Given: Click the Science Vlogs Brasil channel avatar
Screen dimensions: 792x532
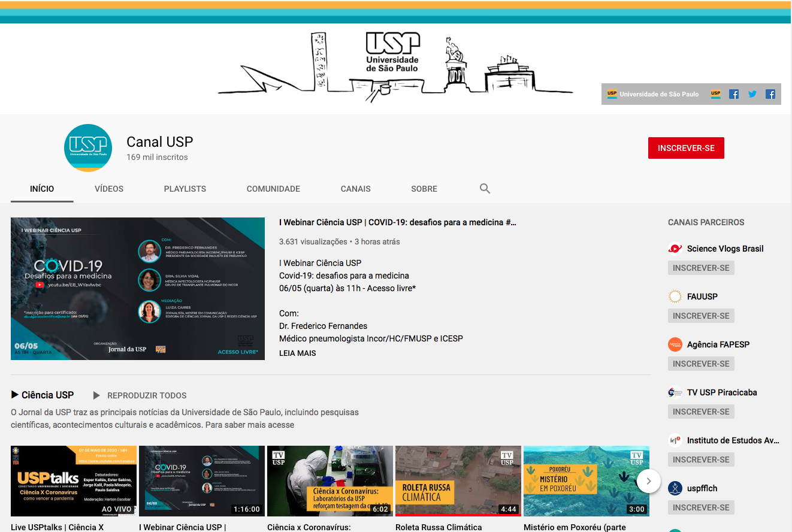Looking at the screenshot, I should point(675,249).
